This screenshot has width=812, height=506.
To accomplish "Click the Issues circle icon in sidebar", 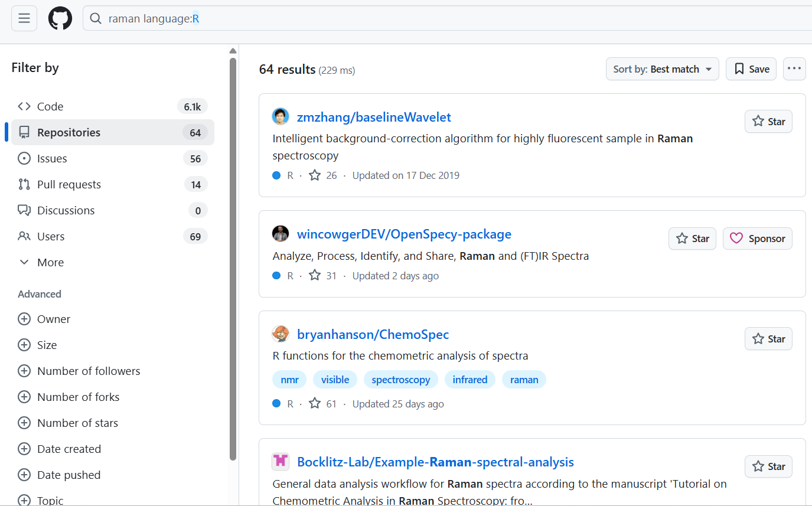I will coord(24,158).
